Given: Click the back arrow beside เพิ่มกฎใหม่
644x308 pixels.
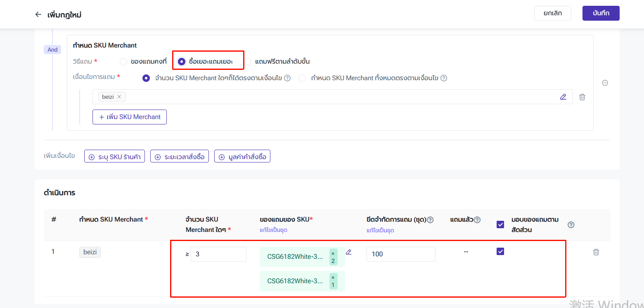Looking at the screenshot, I should (x=38, y=14).
